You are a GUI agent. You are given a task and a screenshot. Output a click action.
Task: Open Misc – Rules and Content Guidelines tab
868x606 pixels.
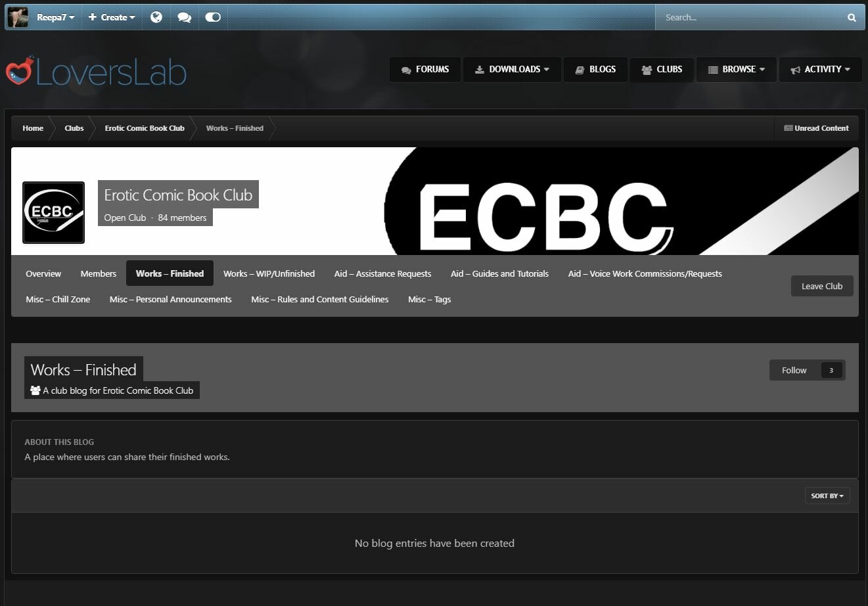pos(320,299)
